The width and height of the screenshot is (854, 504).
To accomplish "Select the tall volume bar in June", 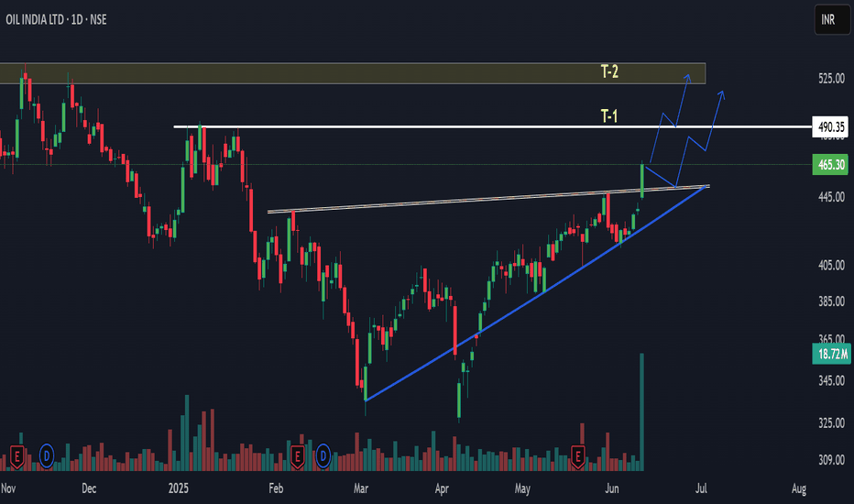I will [x=641, y=412].
